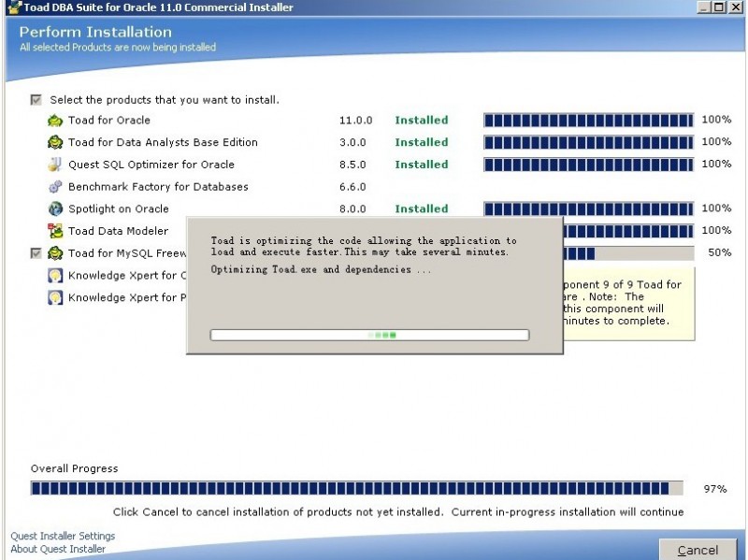Image resolution: width=748 pixels, height=560 pixels.
Task: Open About Quest Installer link
Action: (58, 549)
